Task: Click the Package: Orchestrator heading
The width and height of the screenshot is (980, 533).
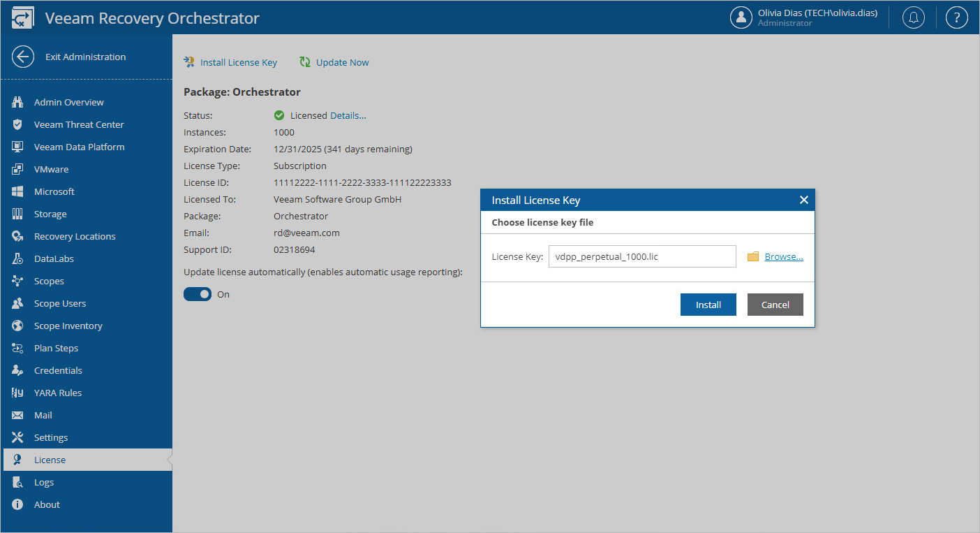Action: coord(242,92)
